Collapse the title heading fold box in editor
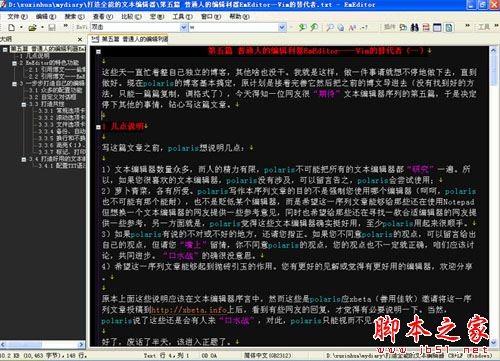This screenshot has width=500, height=361. [98, 52]
